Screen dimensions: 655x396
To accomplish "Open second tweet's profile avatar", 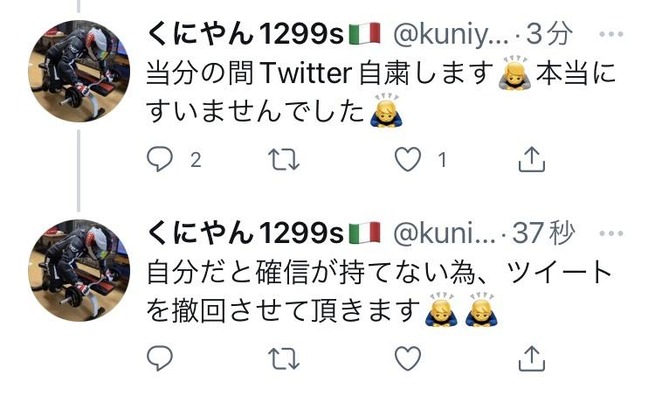I will [79, 271].
